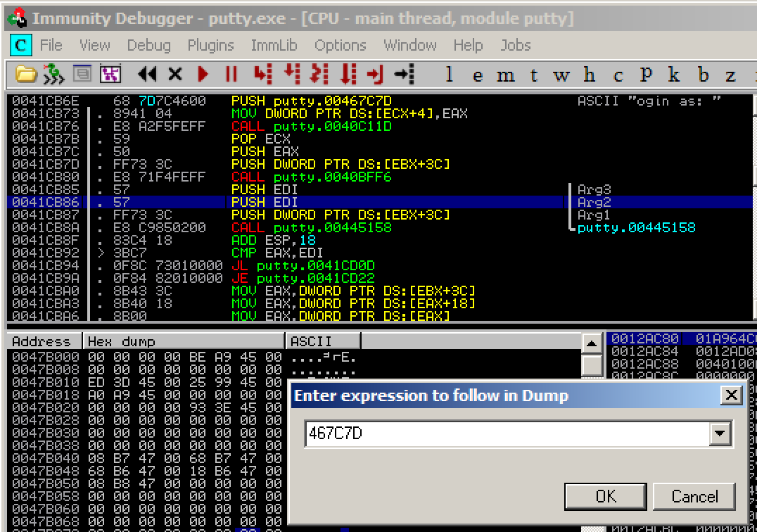Image resolution: width=757 pixels, height=532 pixels.
Task: Open the View menu
Action: tap(94, 45)
